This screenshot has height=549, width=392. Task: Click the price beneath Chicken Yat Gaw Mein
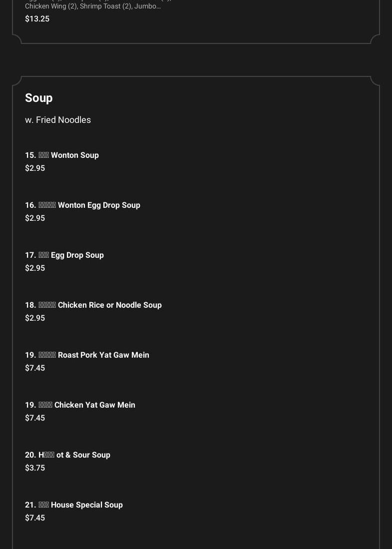point(35,418)
